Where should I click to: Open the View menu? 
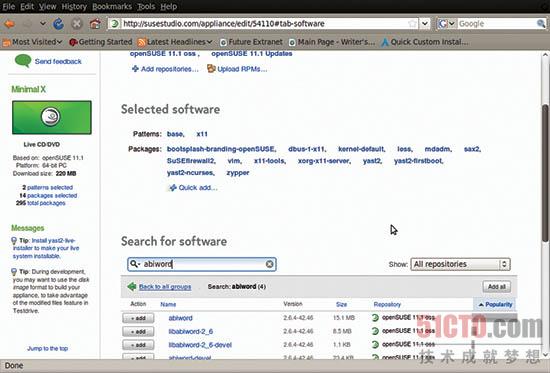point(48,6)
